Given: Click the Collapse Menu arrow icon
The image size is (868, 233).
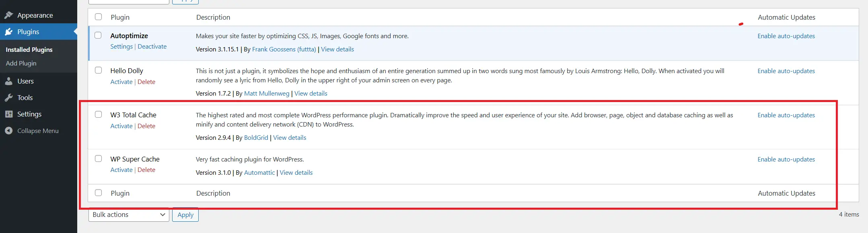Looking at the screenshot, I should pyautogui.click(x=8, y=131).
